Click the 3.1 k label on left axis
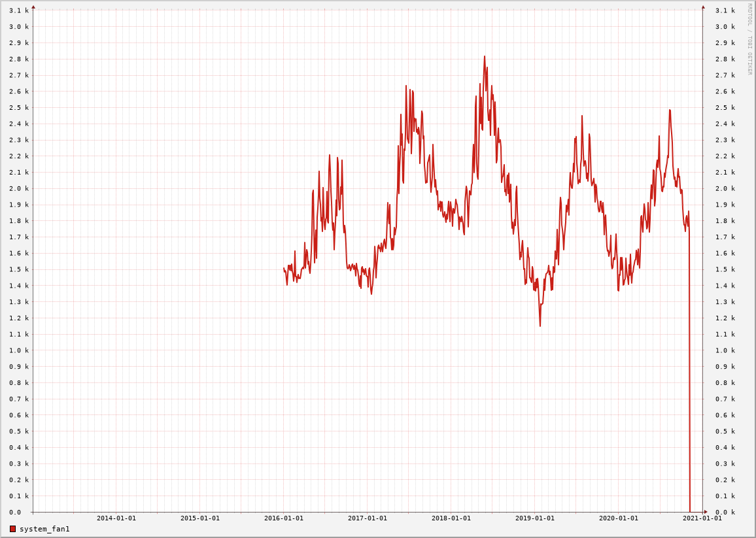Screen dimensions: 756x538 [19, 10]
